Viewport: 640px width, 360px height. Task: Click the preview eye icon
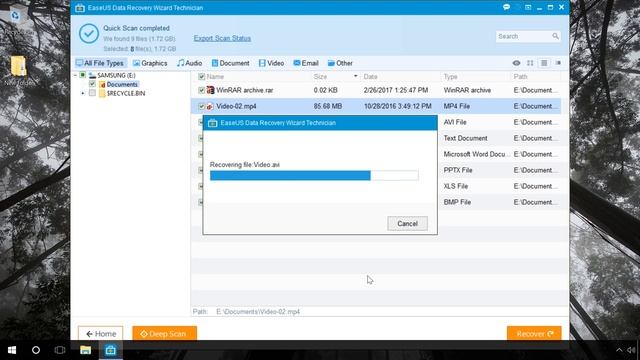[516, 63]
